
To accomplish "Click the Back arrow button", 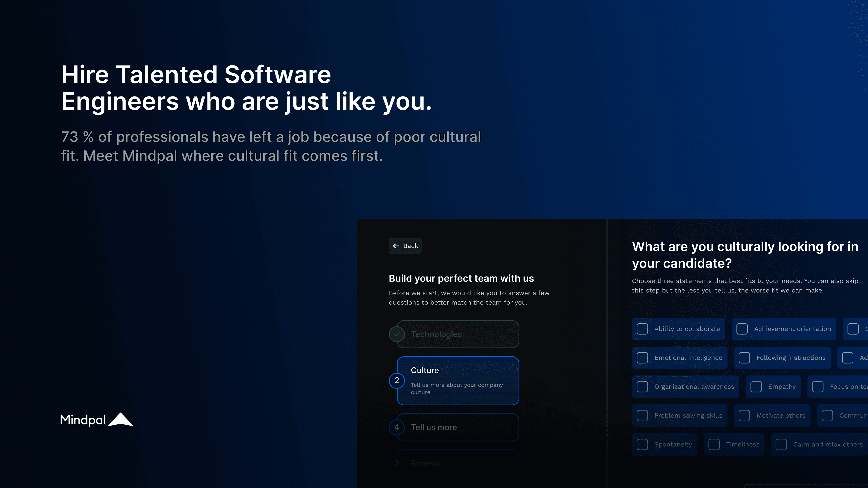I will (405, 246).
